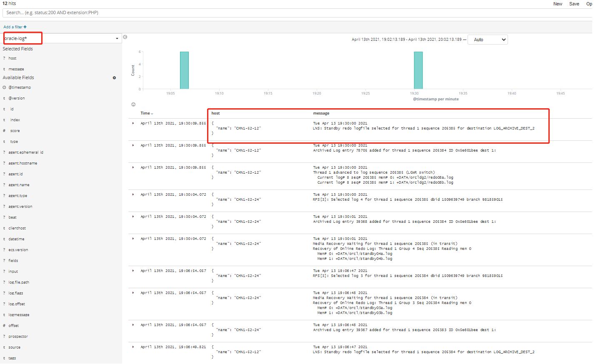Image resolution: width=598 pixels, height=364 pixels.
Task: Open the oracle-log* index pattern dropdown
Action: coord(117,38)
